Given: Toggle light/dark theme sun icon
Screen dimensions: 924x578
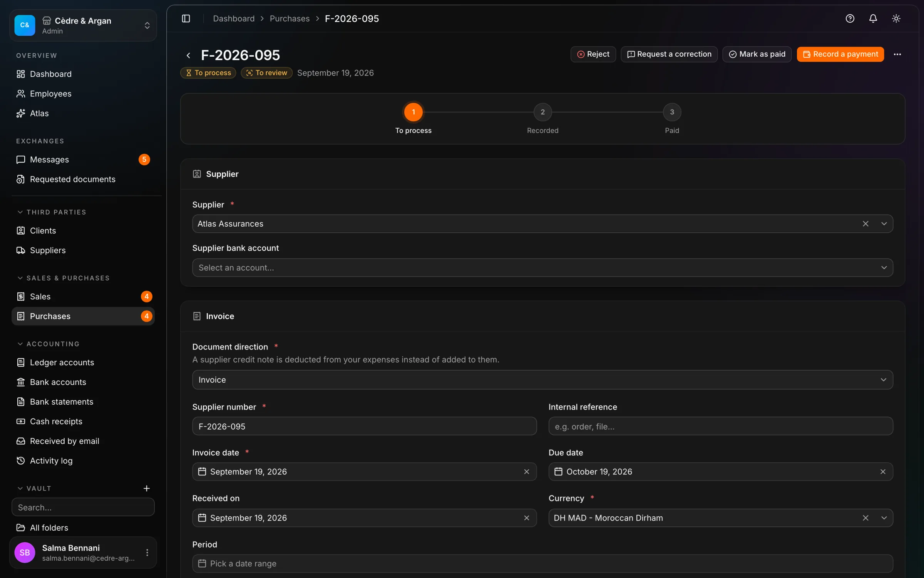Looking at the screenshot, I should 896,18.
